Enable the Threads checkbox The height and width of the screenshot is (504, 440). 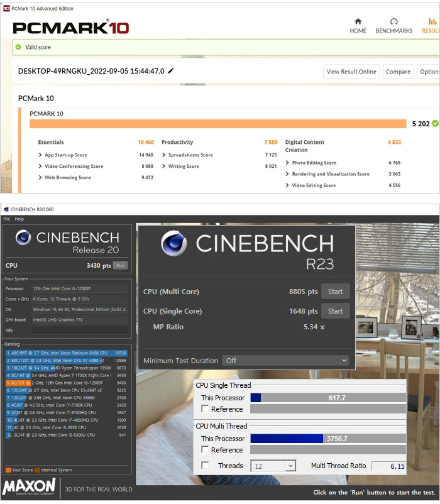(x=205, y=465)
